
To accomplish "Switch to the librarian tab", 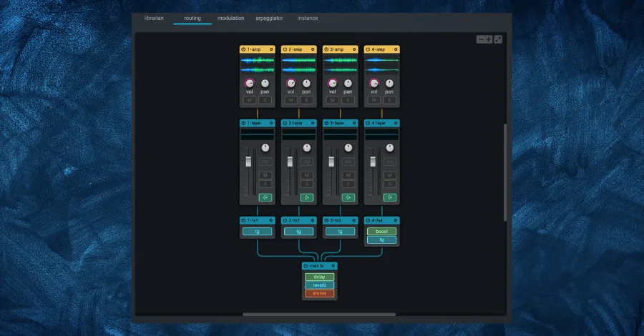I will point(154,18).
